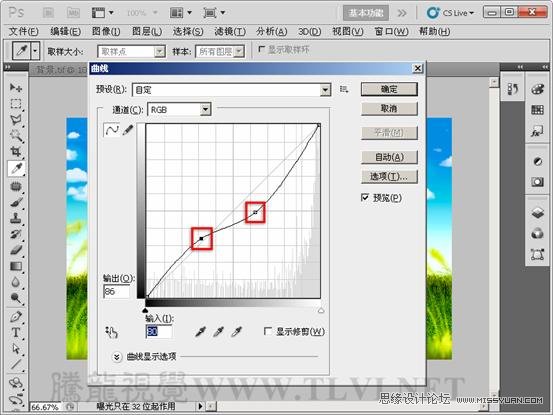Enable 显示修剪 (Show Clipping) checkbox
This screenshot has width=553, height=415.
(268, 331)
